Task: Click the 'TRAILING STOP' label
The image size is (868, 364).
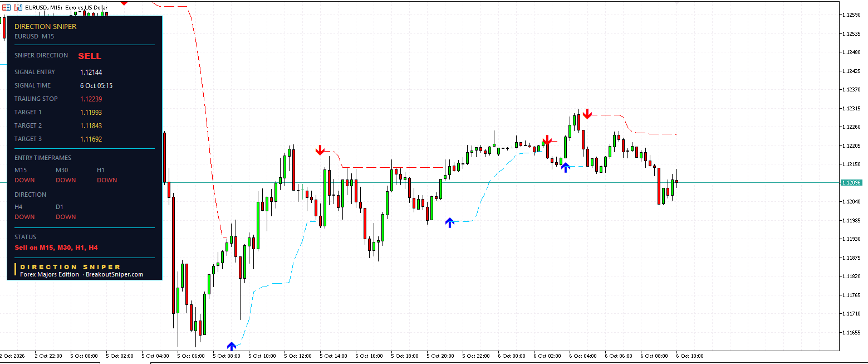Action: click(36, 99)
